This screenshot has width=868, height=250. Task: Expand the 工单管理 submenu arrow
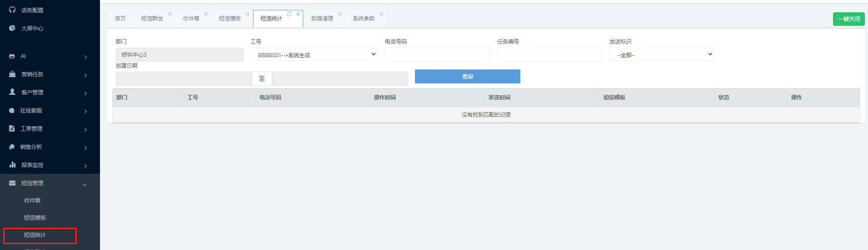(85, 130)
